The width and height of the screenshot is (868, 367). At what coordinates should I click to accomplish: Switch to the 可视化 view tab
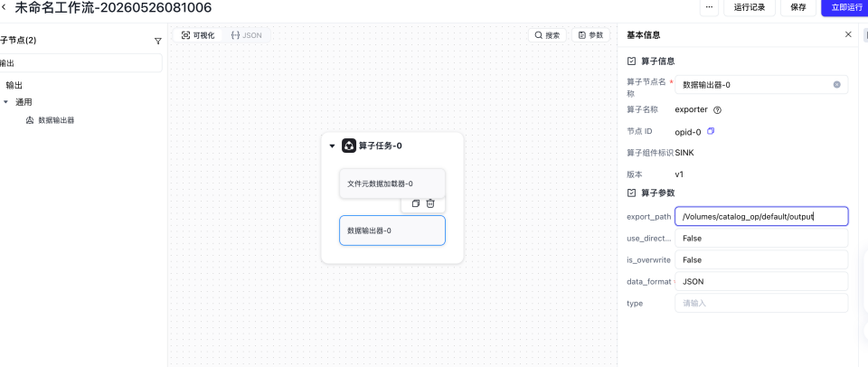198,35
